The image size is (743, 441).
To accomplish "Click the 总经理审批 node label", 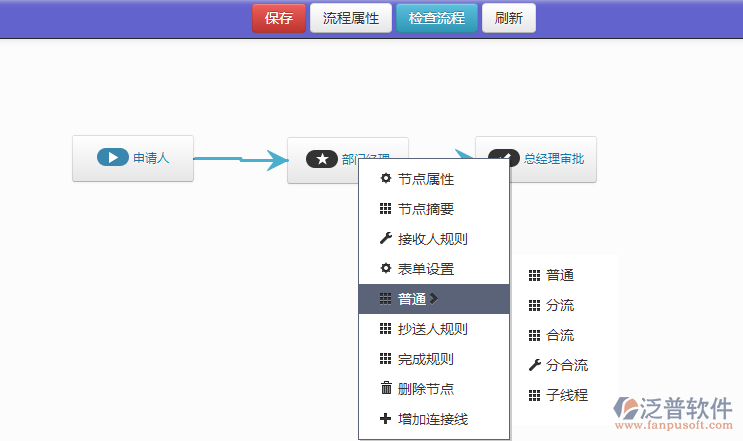I will (x=553, y=159).
